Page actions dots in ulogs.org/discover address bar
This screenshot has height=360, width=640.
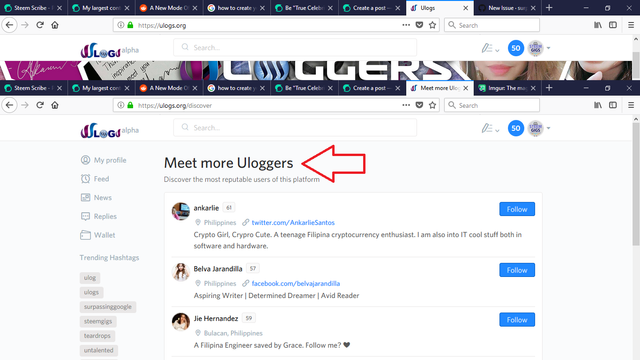click(406, 105)
